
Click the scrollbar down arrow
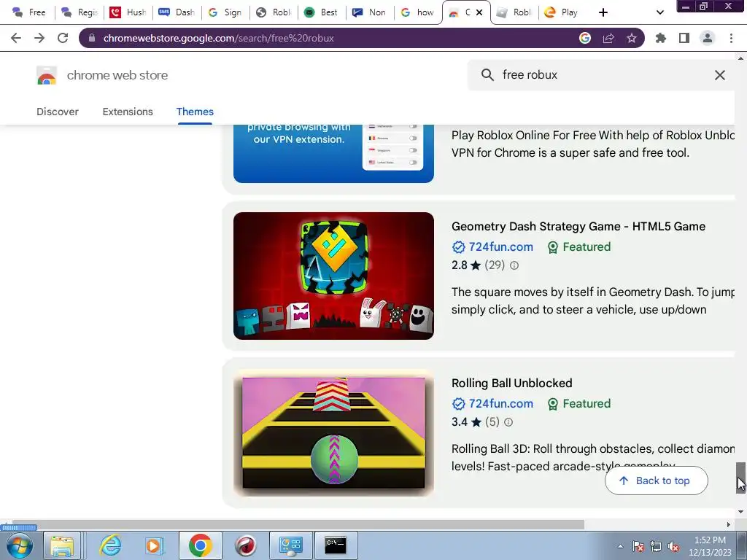click(x=740, y=512)
